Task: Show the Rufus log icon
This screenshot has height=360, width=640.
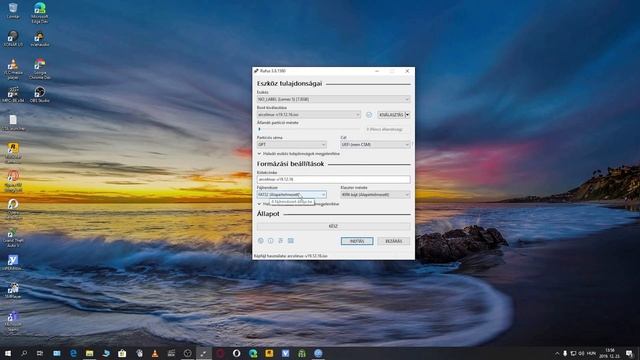Action: (x=291, y=241)
